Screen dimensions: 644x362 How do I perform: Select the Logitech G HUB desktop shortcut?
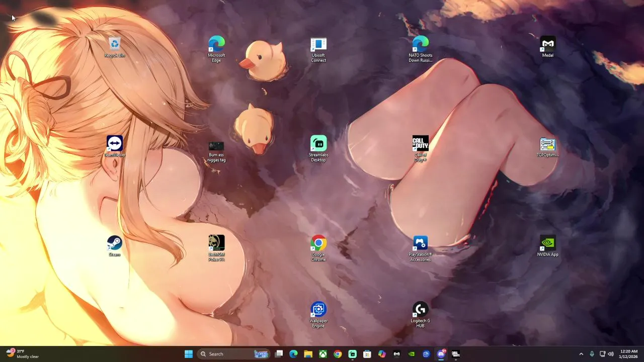click(x=420, y=315)
